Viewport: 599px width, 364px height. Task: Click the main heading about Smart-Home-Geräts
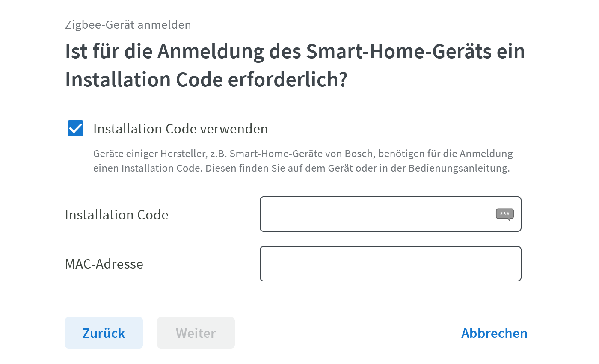coord(295,65)
